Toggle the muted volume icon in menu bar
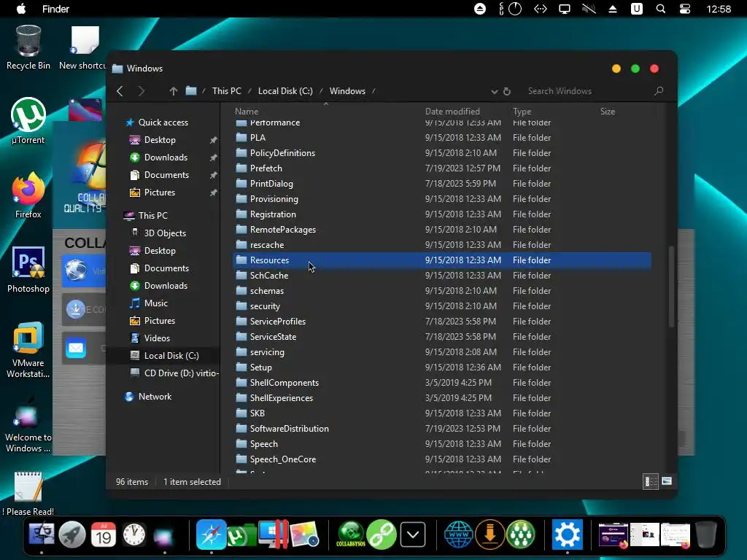 [589, 9]
